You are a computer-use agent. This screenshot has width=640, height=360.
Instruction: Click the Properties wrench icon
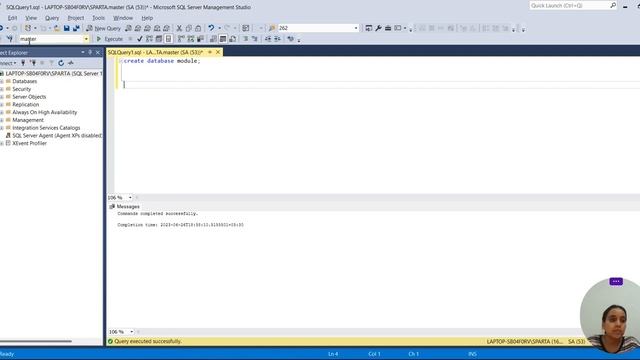click(378, 28)
